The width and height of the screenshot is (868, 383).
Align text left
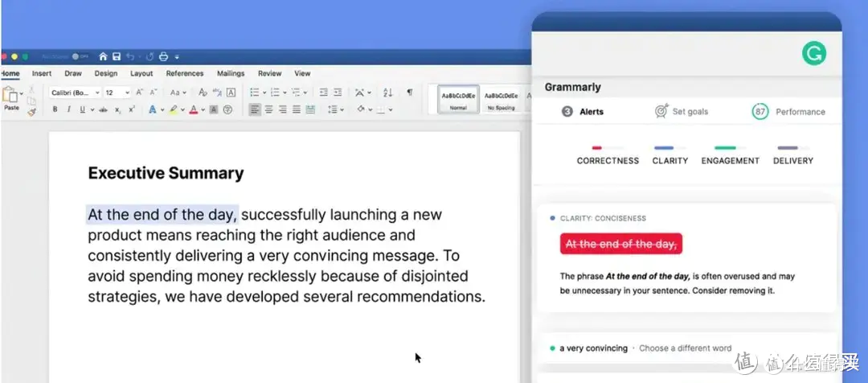pyautogui.click(x=255, y=109)
